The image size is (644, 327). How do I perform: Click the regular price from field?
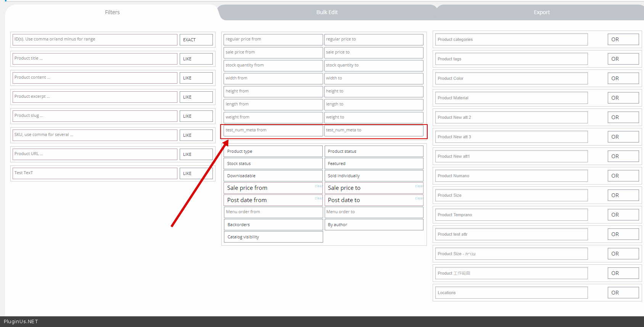point(273,39)
